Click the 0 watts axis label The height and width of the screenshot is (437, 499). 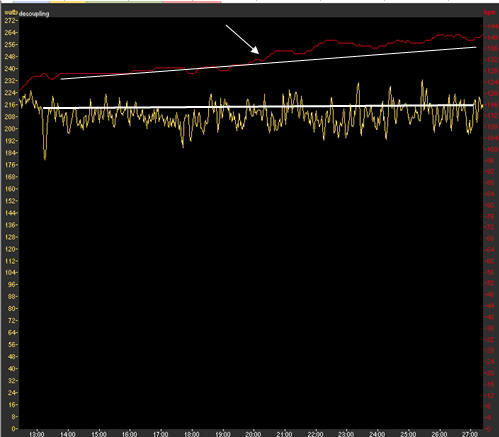13,429
